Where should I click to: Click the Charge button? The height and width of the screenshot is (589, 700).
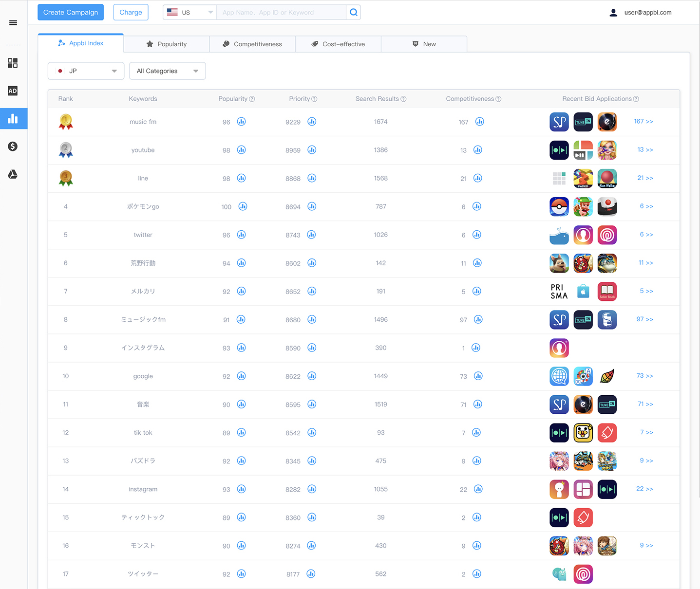[131, 12]
